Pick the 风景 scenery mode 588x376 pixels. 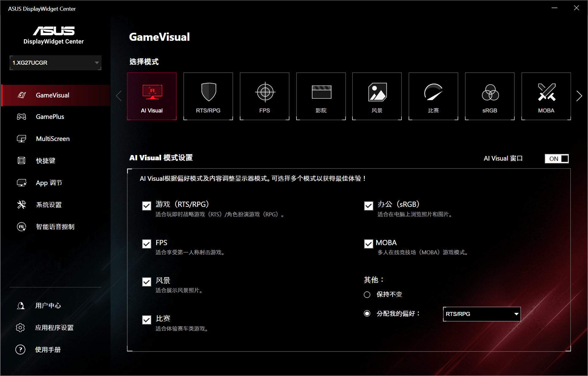coord(377,96)
